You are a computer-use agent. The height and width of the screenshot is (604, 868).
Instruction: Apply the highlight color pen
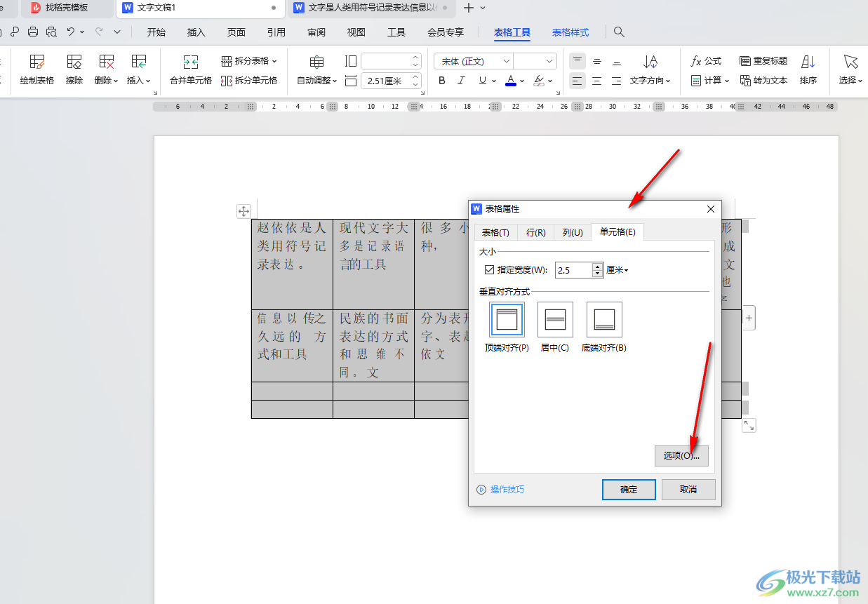click(539, 81)
